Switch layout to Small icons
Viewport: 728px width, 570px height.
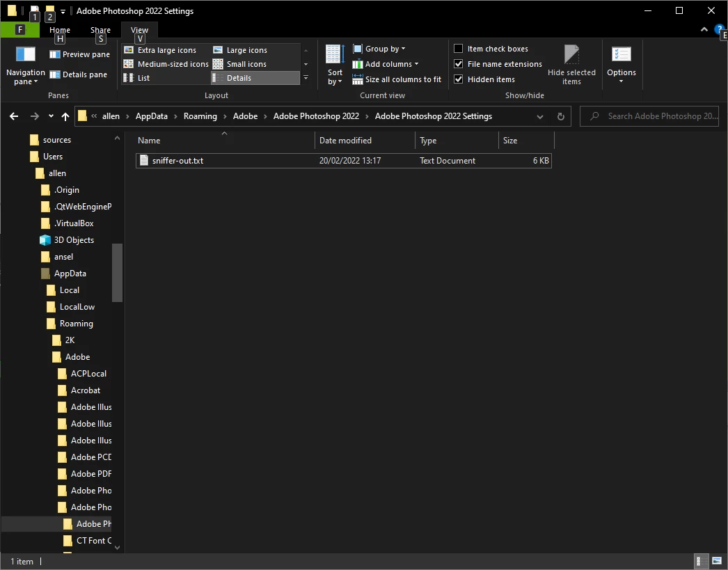pos(239,64)
